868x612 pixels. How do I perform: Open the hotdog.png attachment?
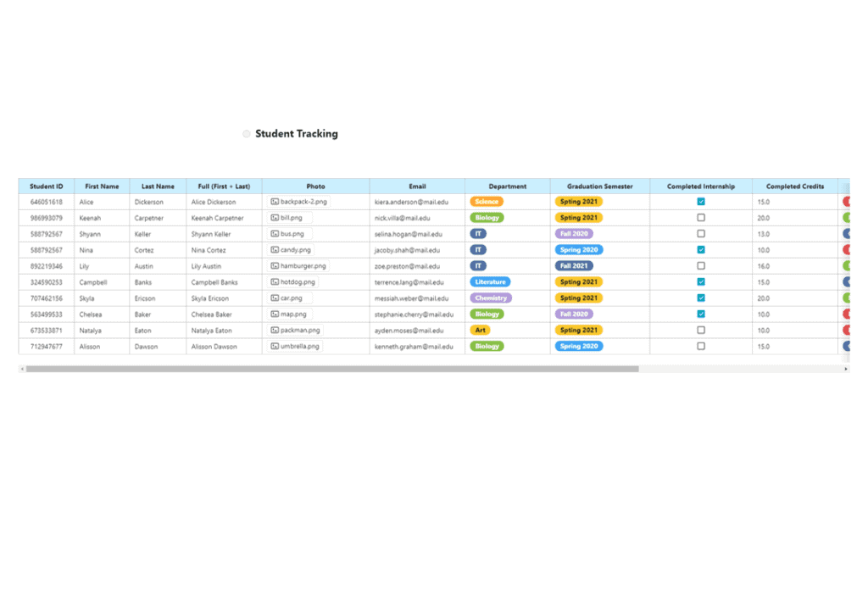[x=298, y=282]
